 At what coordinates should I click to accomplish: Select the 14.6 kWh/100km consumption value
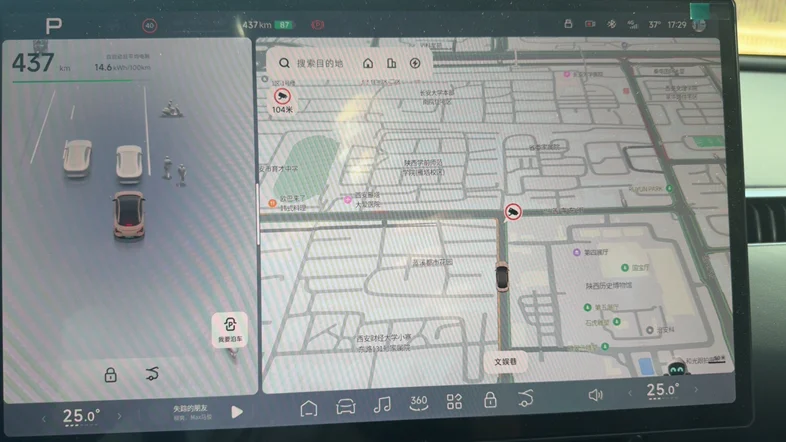[123, 67]
